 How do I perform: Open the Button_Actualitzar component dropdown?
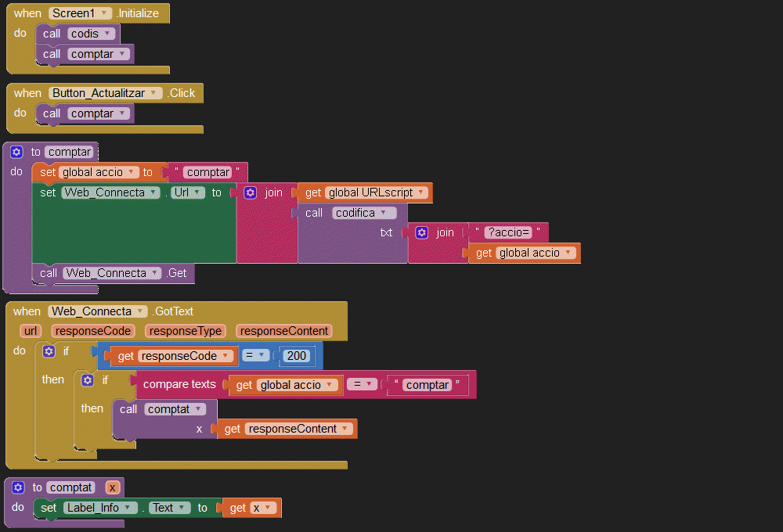[x=154, y=93]
